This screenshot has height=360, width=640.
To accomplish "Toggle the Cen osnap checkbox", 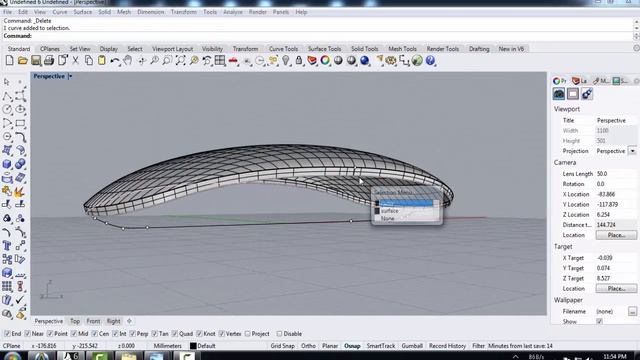I will point(95,334).
